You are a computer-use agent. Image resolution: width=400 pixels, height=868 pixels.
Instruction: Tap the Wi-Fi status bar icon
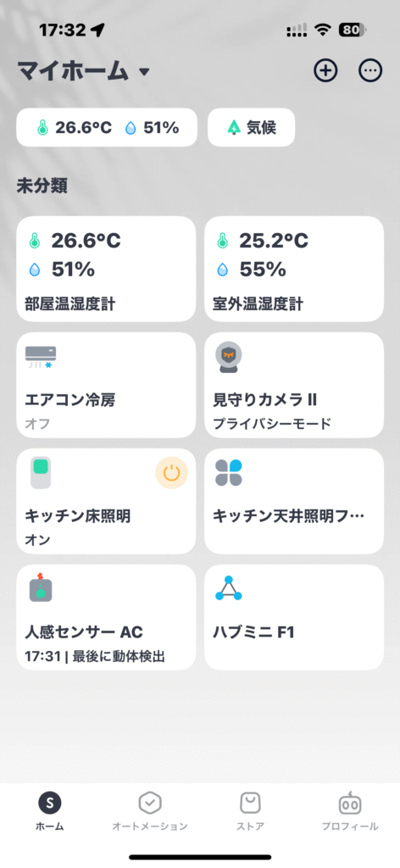(x=322, y=30)
